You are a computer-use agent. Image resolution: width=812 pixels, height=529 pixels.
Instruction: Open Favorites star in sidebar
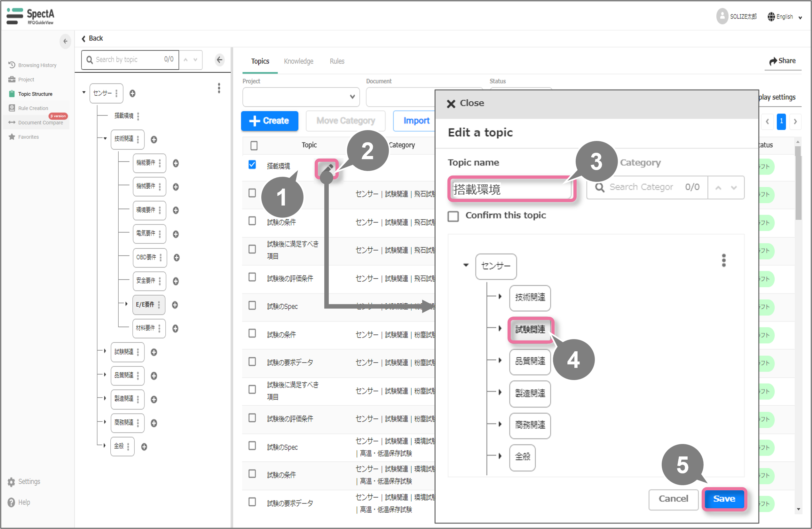(12, 137)
